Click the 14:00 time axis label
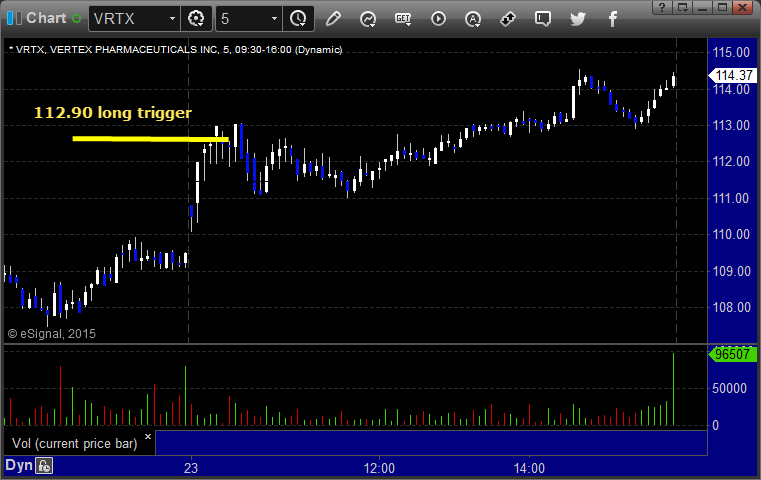Screen dimensions: 761x480 529,468
